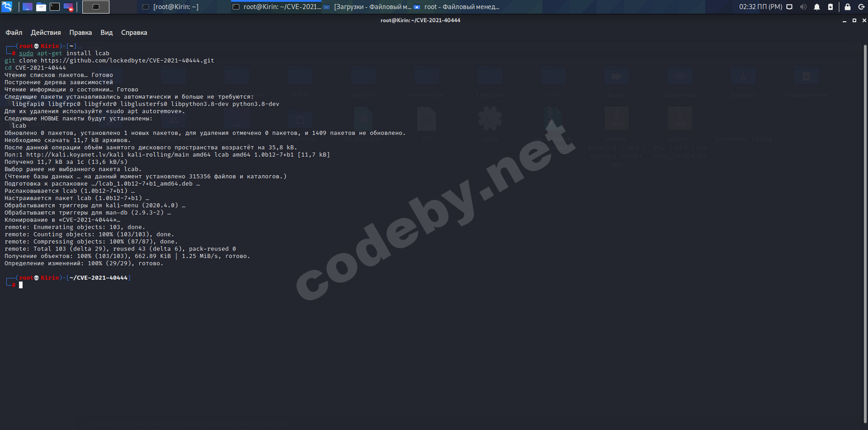This screenshot has width=868, height=430.
Task: Switch to root@Kirin: ~/CVE-2021 taskbar window
Action: (x=277, y=7)
